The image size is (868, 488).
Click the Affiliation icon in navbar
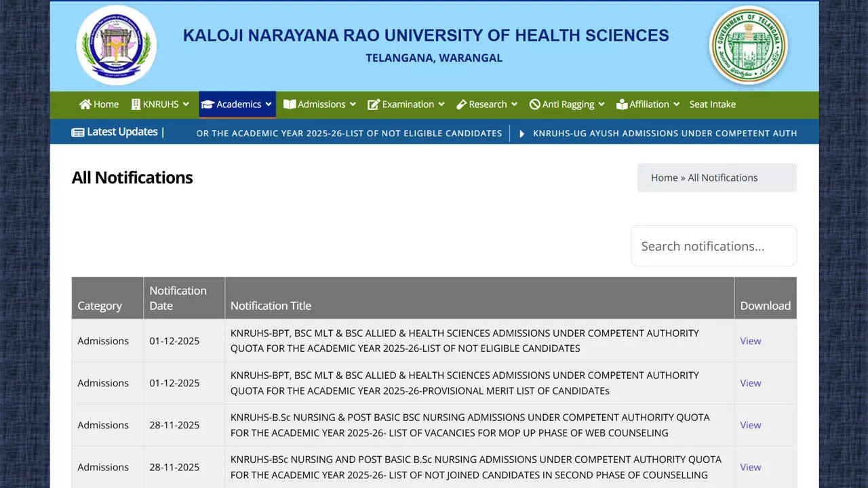(x=622, y=104)
